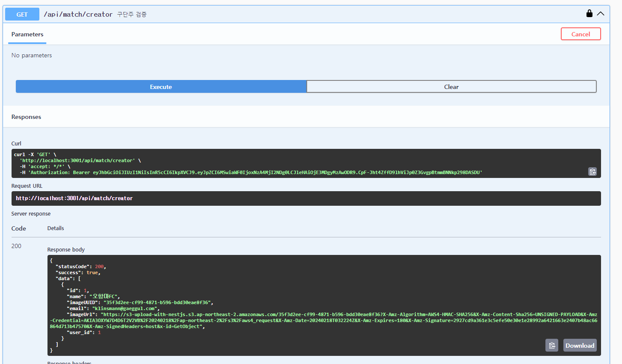Copy the curl command to clipboard
622x364 pixels.
point(592,172)
